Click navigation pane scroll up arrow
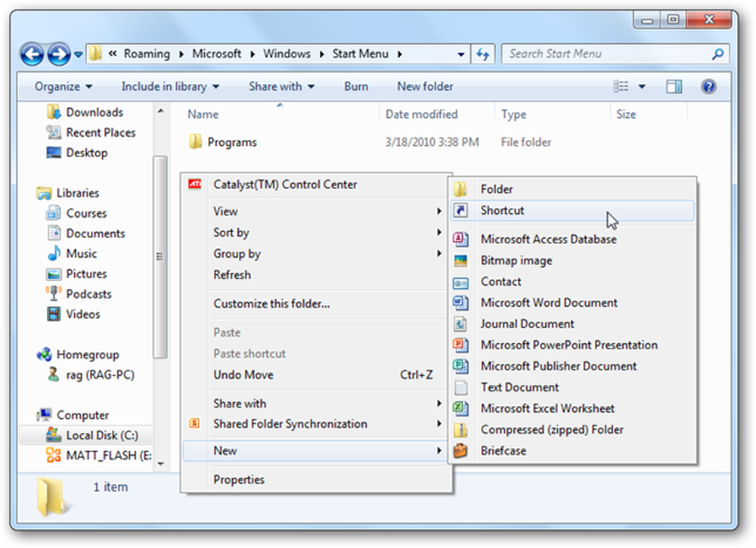This screenshot has height=548, width=756. pos(160,111)
